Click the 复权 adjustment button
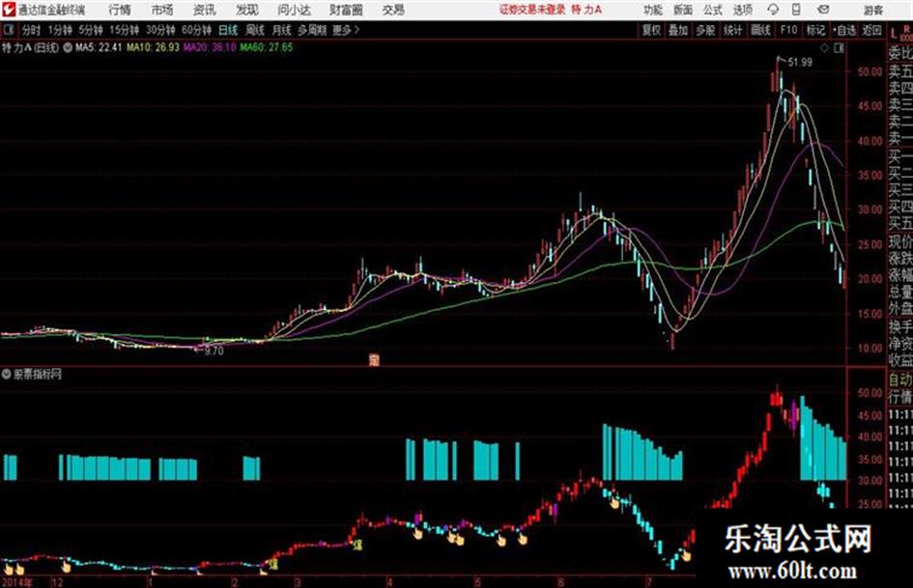Image resolution: width=913 pixels, height=588 pixels. point(651,30)
